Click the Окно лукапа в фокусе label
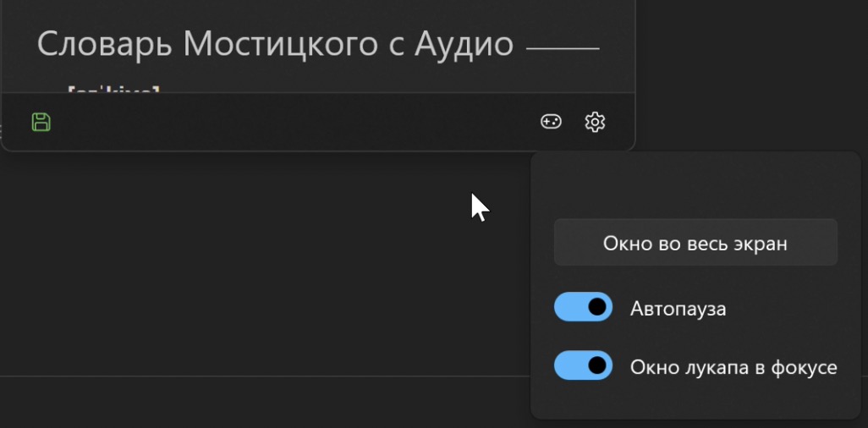Screen dimensions: 868x428 tap(733, 367)
